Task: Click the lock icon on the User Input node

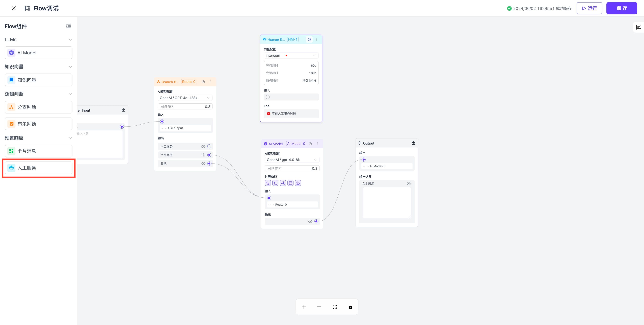Action: tap(123, 110)
